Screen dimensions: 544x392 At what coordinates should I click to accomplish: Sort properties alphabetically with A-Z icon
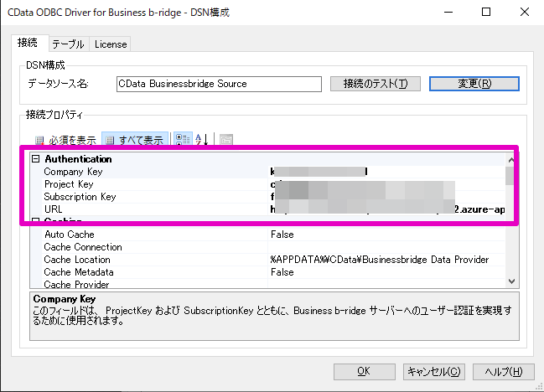201,140
